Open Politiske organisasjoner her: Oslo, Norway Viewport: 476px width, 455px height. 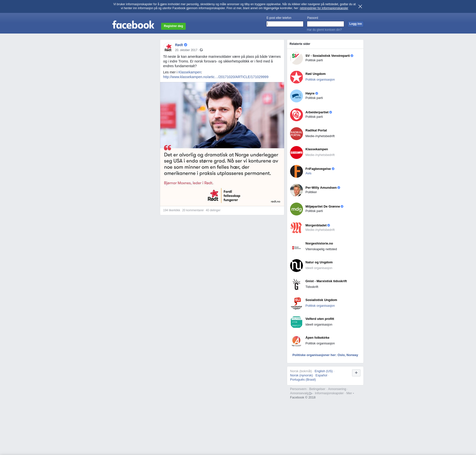[325, 355]
